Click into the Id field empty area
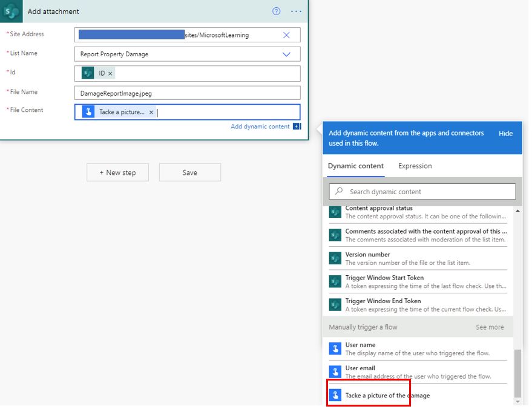532x412 pixels. (x=207, y=73)
